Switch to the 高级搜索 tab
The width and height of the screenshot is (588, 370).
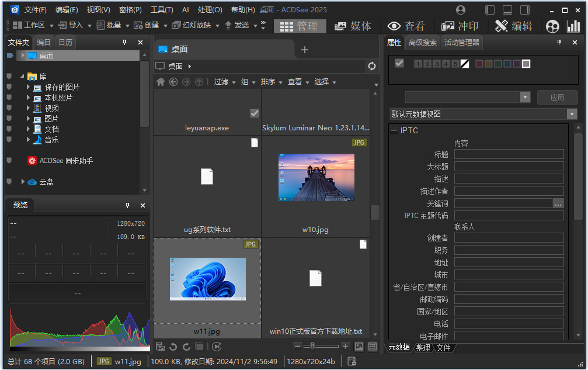[422, 42]
